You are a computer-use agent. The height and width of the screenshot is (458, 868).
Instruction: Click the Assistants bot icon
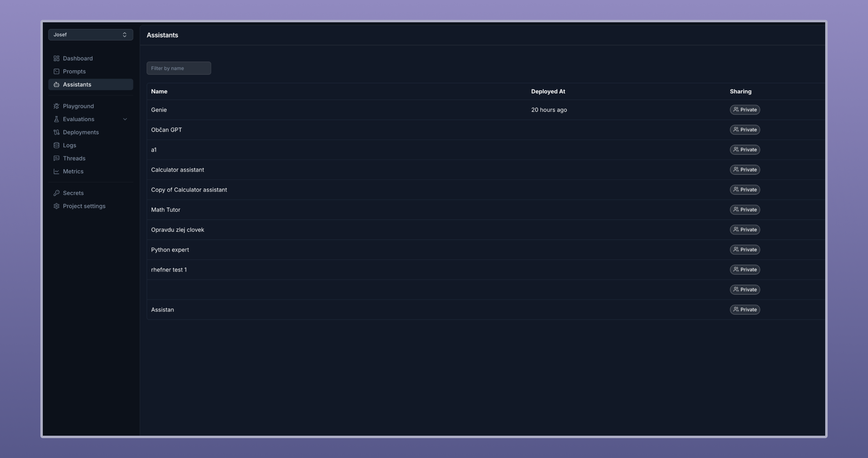point(56,84)
